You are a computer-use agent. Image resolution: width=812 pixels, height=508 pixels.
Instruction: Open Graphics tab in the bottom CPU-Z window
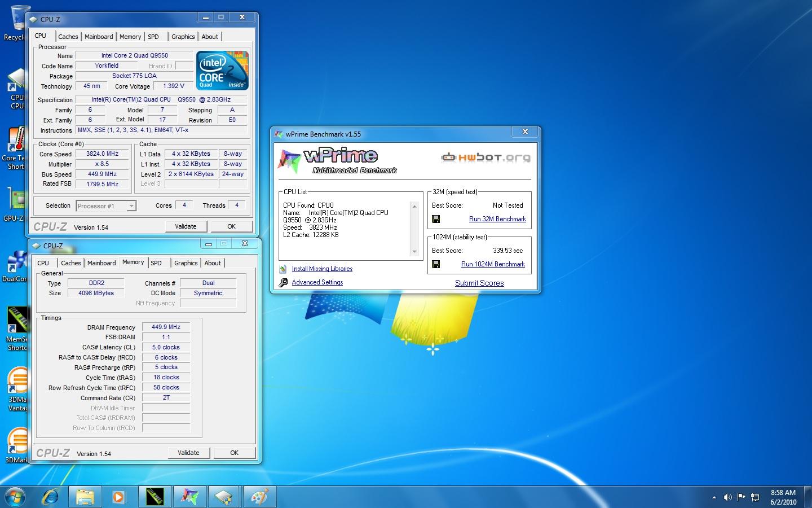point(186,263)
